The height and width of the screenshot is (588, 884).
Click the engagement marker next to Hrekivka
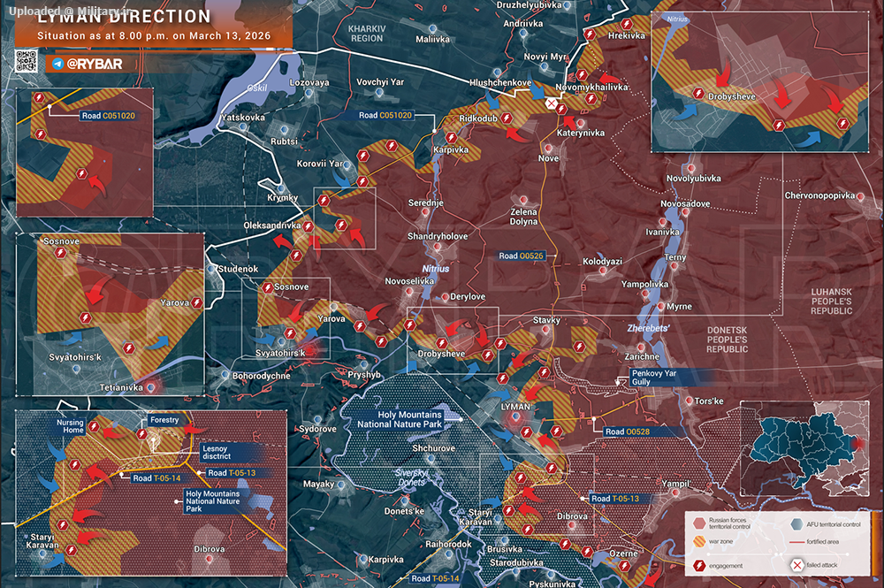[x=627, y=24]
